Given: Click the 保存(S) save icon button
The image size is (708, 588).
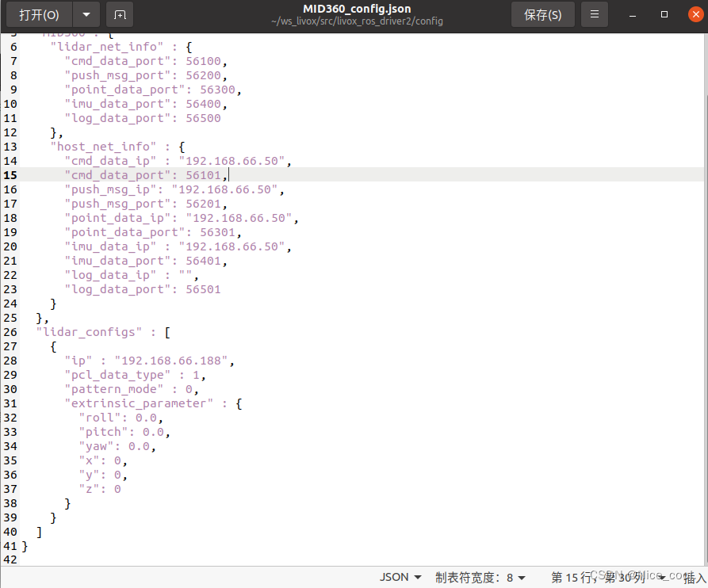Looking at the screenshot, I should 542,13.
